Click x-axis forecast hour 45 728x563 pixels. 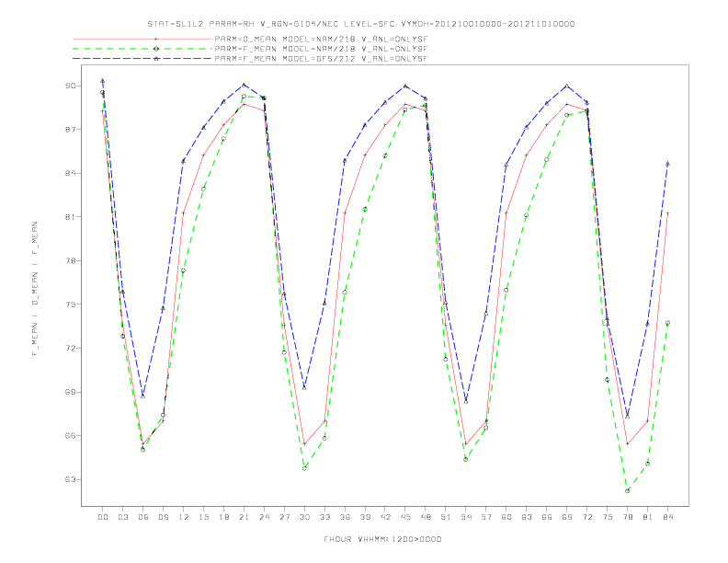[x=405, y=517]
